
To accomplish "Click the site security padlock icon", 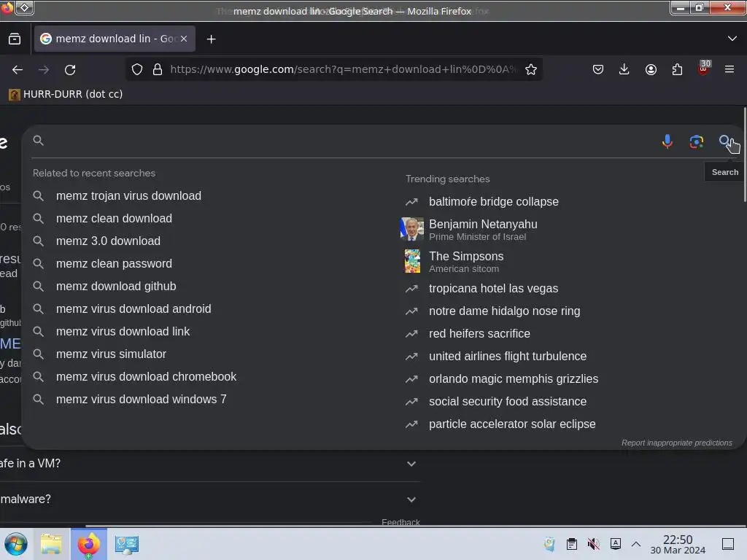I will coord(158,69).
